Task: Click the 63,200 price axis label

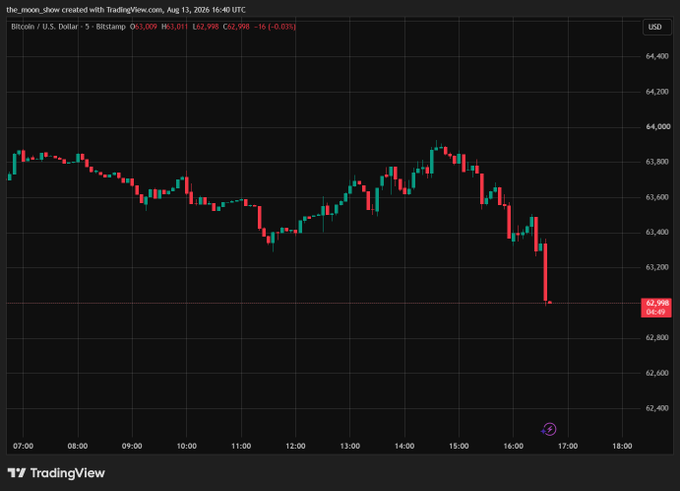Action: click(x=657, y=267)
